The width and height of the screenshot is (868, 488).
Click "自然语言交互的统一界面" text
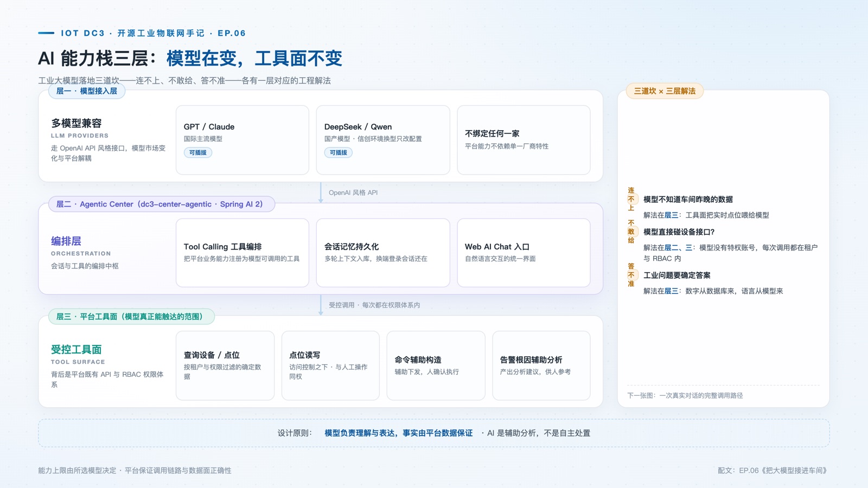(x=500, y=259)
